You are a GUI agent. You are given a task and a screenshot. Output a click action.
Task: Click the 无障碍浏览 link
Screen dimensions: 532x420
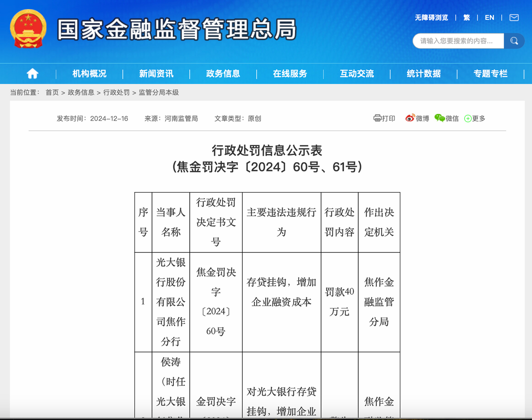tap(431, 18)
